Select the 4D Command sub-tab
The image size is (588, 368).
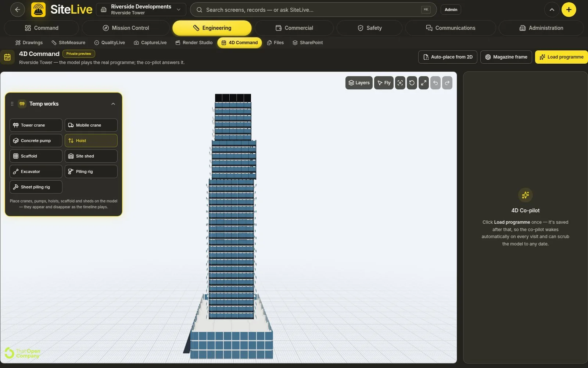[x=240, y=43]
